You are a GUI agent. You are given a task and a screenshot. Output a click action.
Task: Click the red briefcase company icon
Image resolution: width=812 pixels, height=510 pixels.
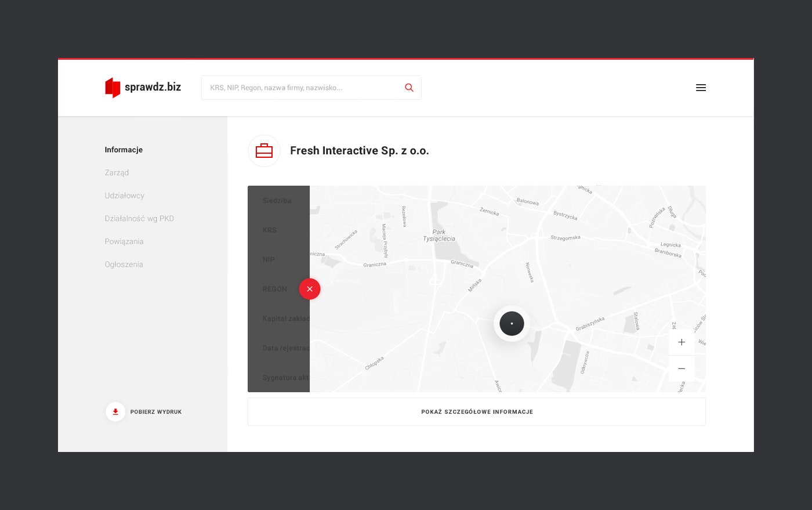pos(264,151)
